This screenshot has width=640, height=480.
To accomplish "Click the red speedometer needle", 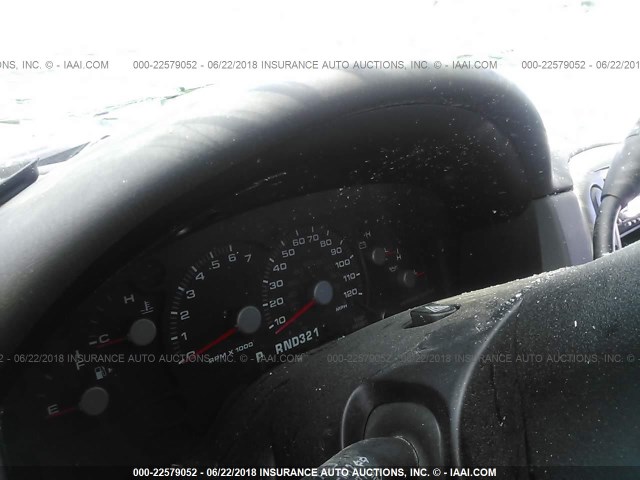I will tap(298, 316).
